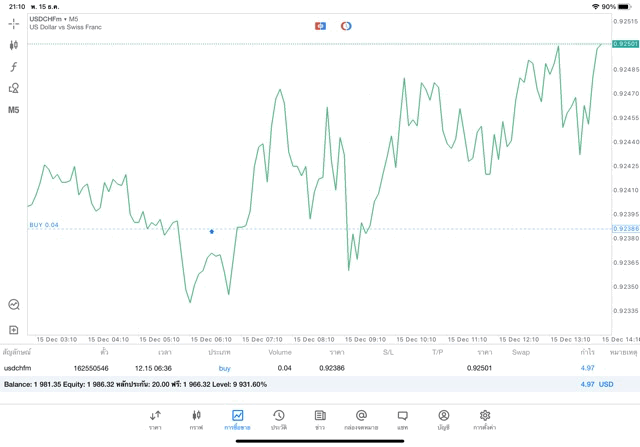Open the Settings gear tab

pyautogui.click(x=485, y=419)
